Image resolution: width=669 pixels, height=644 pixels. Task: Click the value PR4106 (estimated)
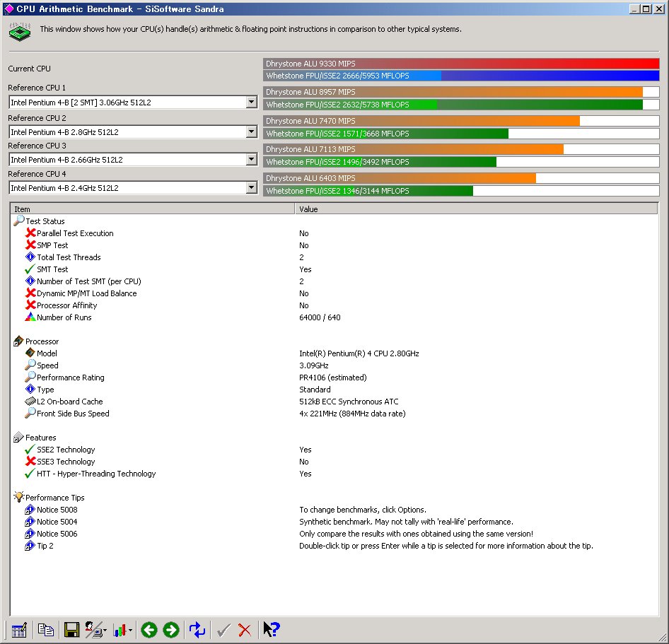[x=333, y=377]
